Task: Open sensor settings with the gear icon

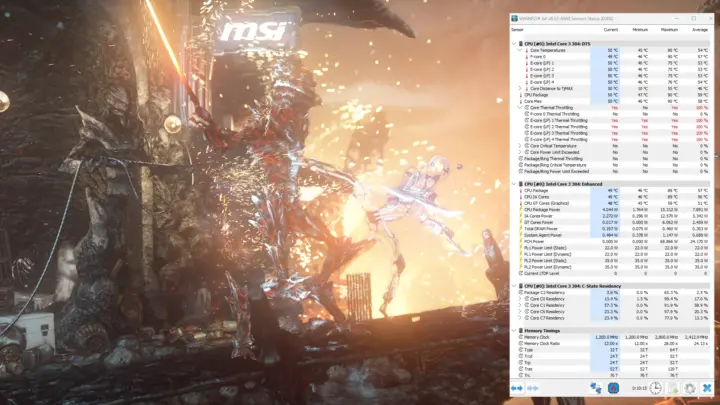Action: [690, 388]
